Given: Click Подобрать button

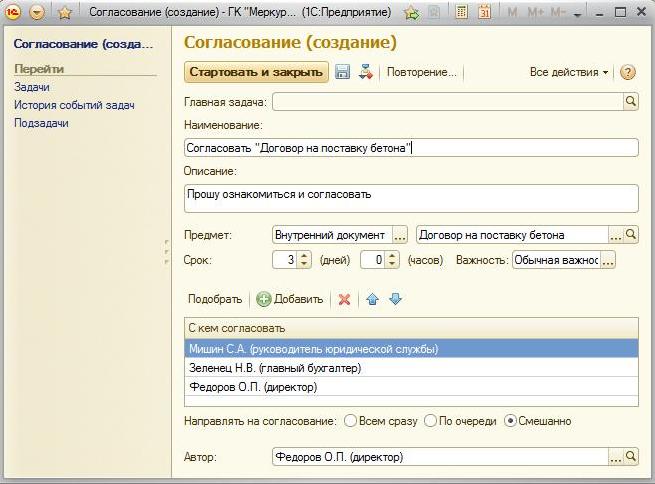Looking at the screenshot, I should click(x=215, y=299).
